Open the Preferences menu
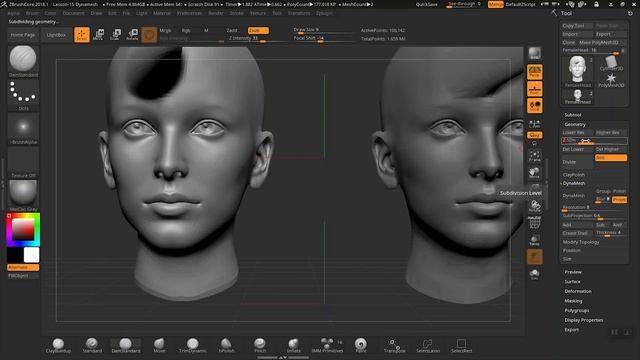The width and height of the screenshot is (640, 360). [189, 13]
